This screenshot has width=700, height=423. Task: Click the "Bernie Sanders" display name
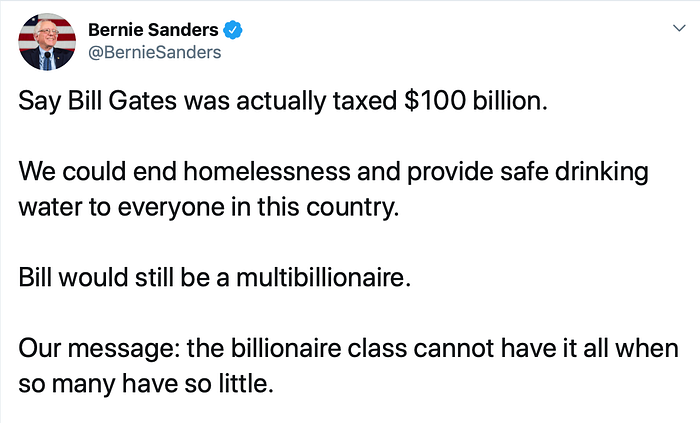tap(153, 30)
